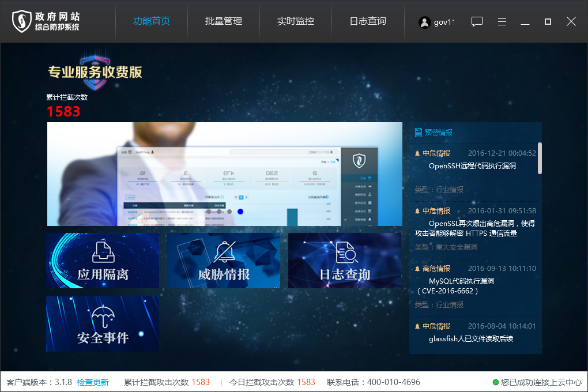Open the OpenSSH远程代码执行漏洞 alert
The width and height of the screenshot is (588, 392).
472,166
